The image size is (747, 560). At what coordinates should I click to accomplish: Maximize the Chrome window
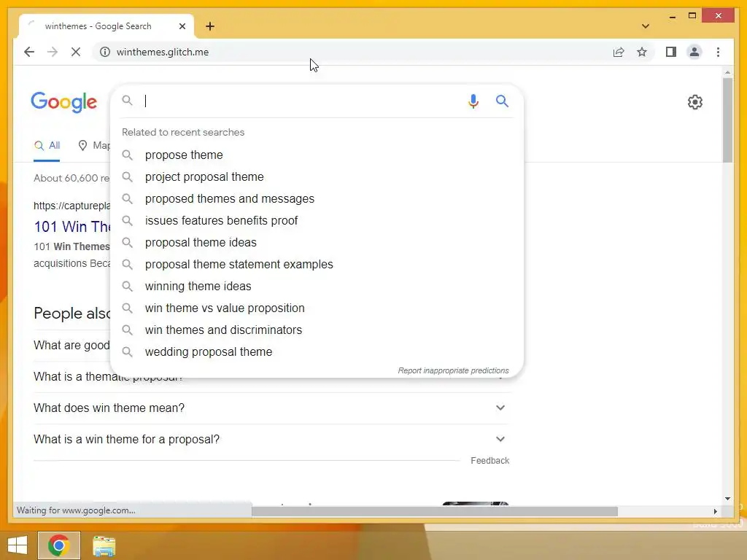(x=692, y=16)
